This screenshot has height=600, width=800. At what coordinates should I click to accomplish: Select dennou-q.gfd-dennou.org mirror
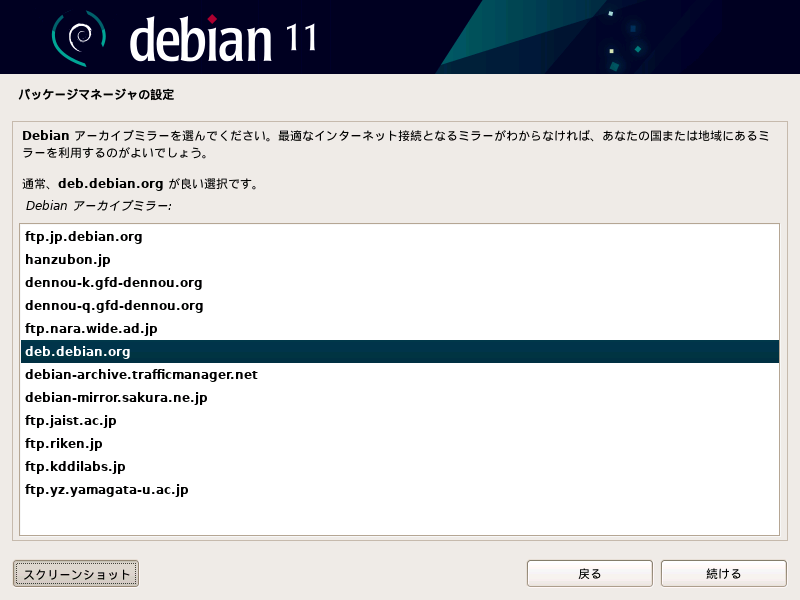(399, 306)
